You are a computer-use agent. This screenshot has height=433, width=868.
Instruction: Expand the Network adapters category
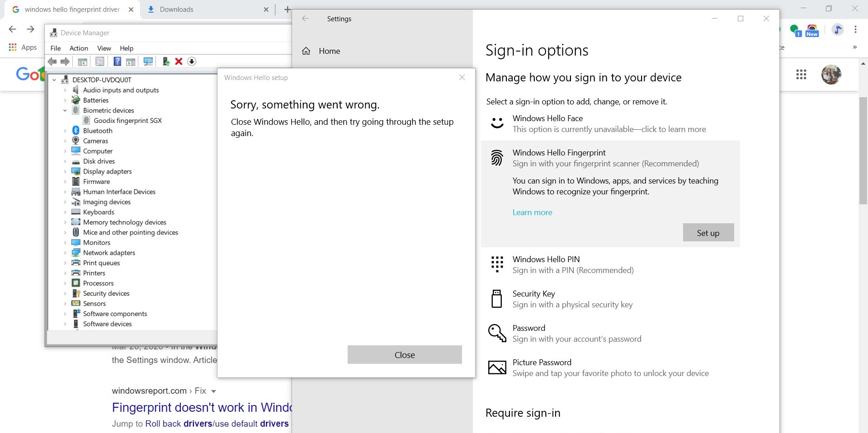(x=65, y=253)
